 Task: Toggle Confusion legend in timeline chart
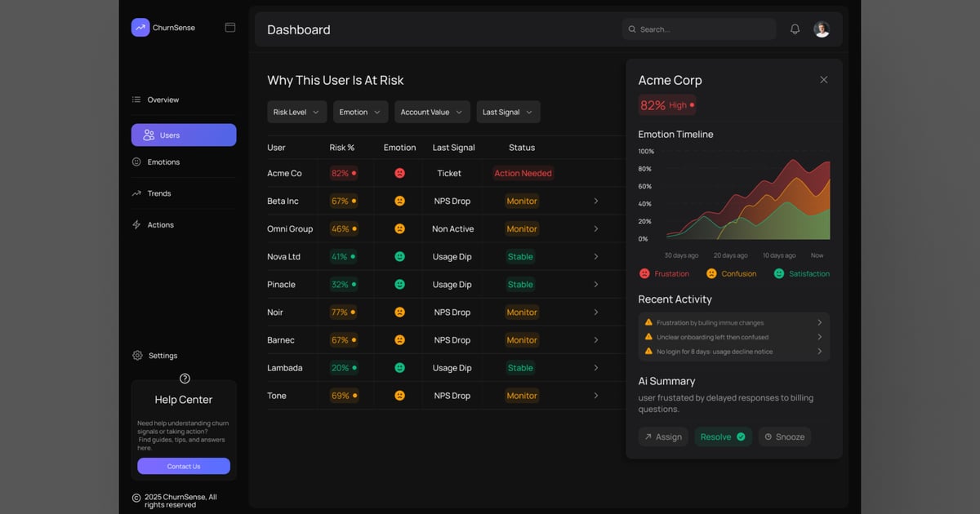tap(731, 274)
